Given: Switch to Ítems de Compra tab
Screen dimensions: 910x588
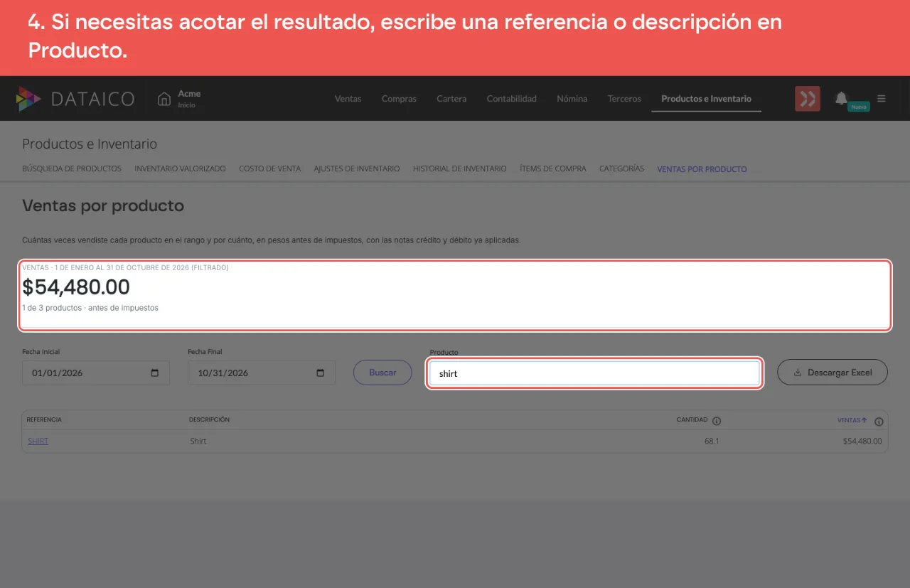Looking at the screenshot, I should (x=553, y=169).
